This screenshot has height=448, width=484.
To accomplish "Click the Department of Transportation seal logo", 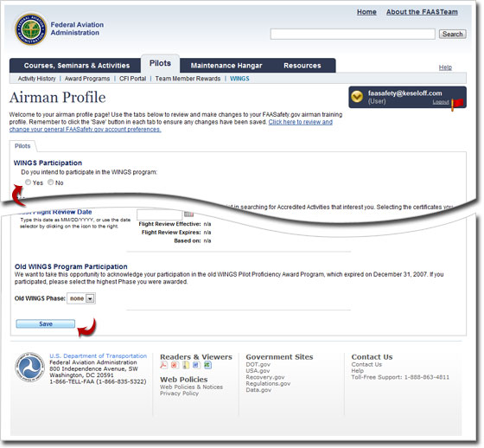I will coord(30,368).
